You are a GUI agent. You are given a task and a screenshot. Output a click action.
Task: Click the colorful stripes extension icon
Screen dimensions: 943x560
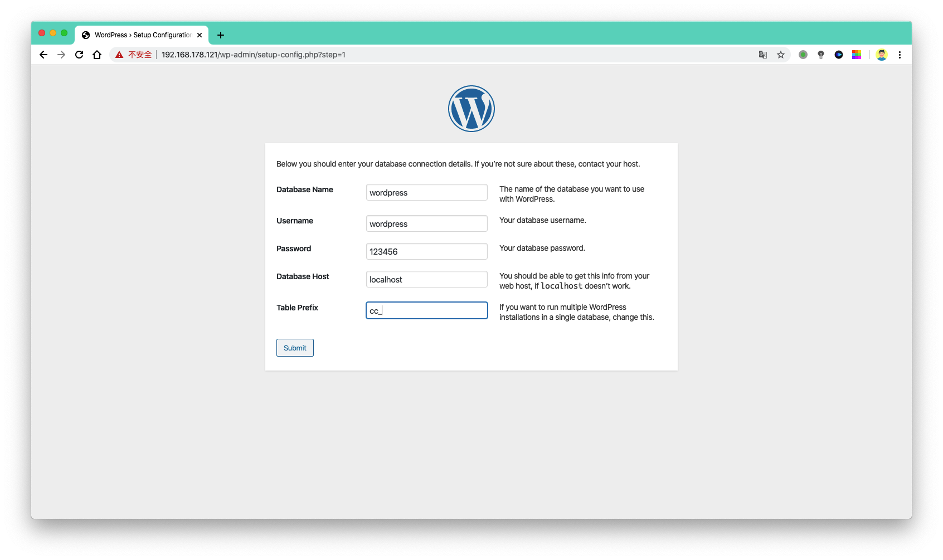click(x=857, y=55)
